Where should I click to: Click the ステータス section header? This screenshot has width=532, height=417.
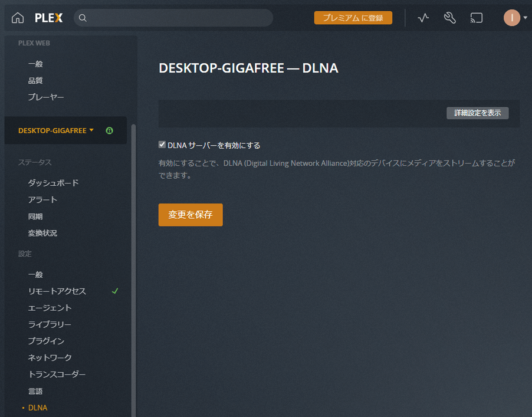coord(35,162)
